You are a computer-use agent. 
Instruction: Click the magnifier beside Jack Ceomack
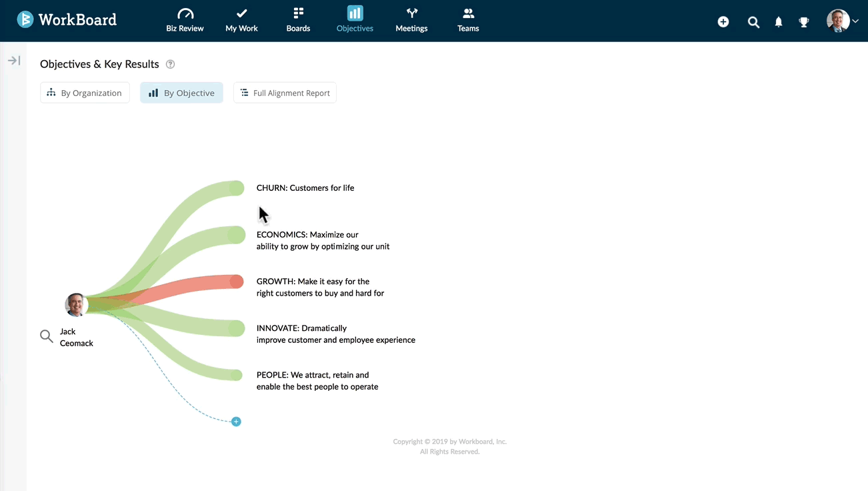(x=47, y=336)
